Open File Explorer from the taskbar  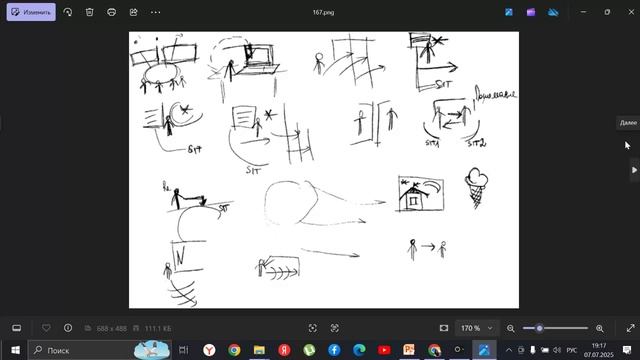(259, 350)
